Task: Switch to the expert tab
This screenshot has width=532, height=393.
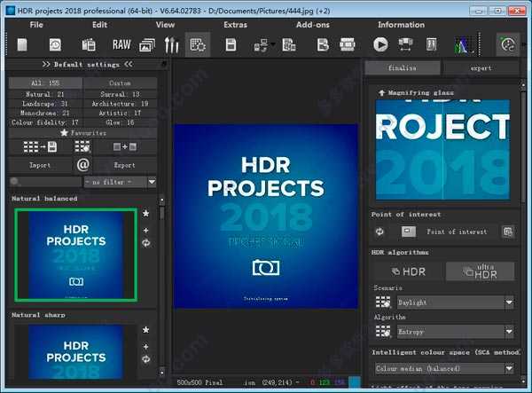Action: [481, 68]
